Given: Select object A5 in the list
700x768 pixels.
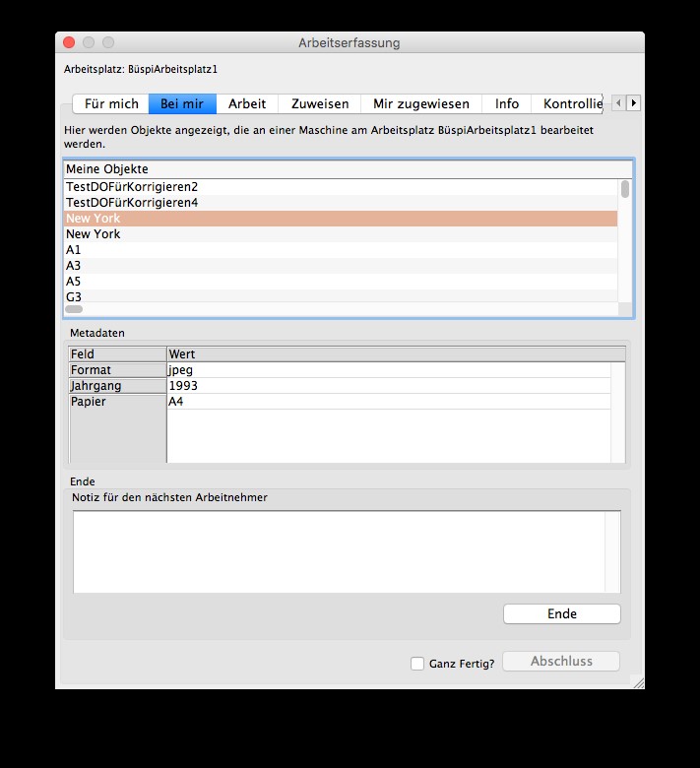Looking at the screenshot, I should (74, 282).
